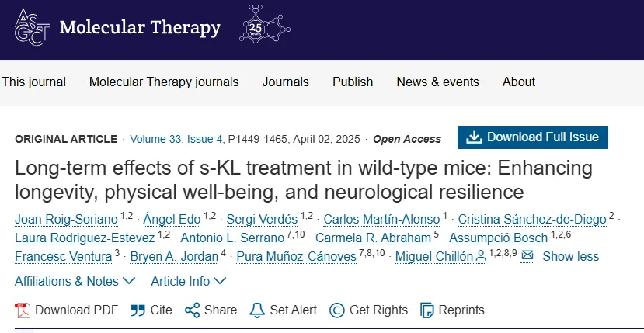Expand Affiliations & Notes section
The height and width of the screenshot is (333, 644).
[x=75, y=281]
